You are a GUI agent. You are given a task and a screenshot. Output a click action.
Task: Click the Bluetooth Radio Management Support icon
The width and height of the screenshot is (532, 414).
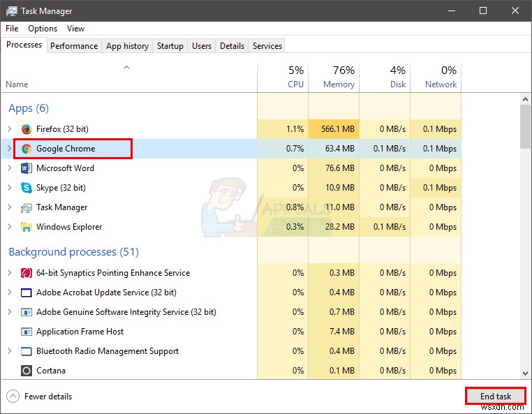coord(26,351)
